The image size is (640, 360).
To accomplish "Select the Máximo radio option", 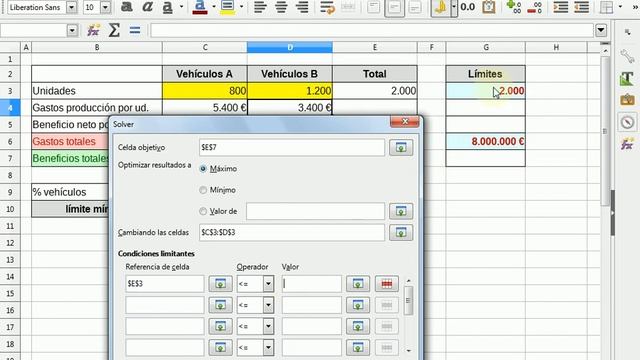I will pos(203,169).
